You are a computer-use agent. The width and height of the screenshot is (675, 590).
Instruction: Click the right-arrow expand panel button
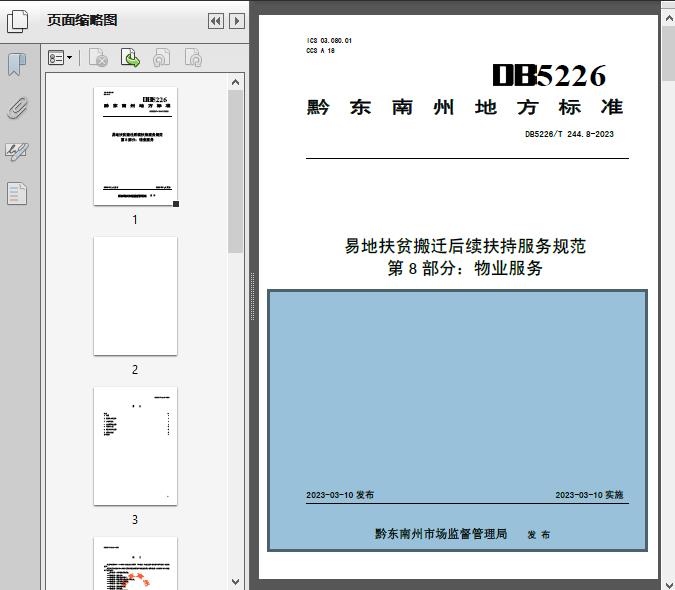point(237,21)
